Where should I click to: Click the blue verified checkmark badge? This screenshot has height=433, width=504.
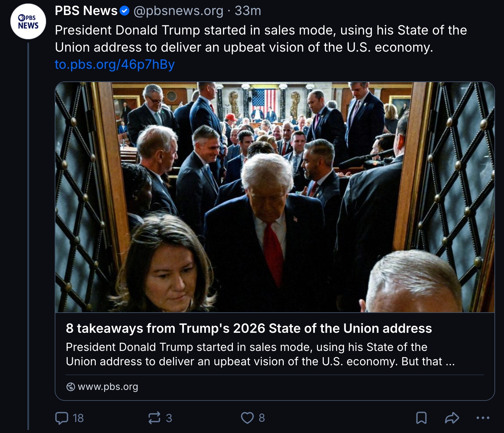pyautogui.click(x=124, y=11)
